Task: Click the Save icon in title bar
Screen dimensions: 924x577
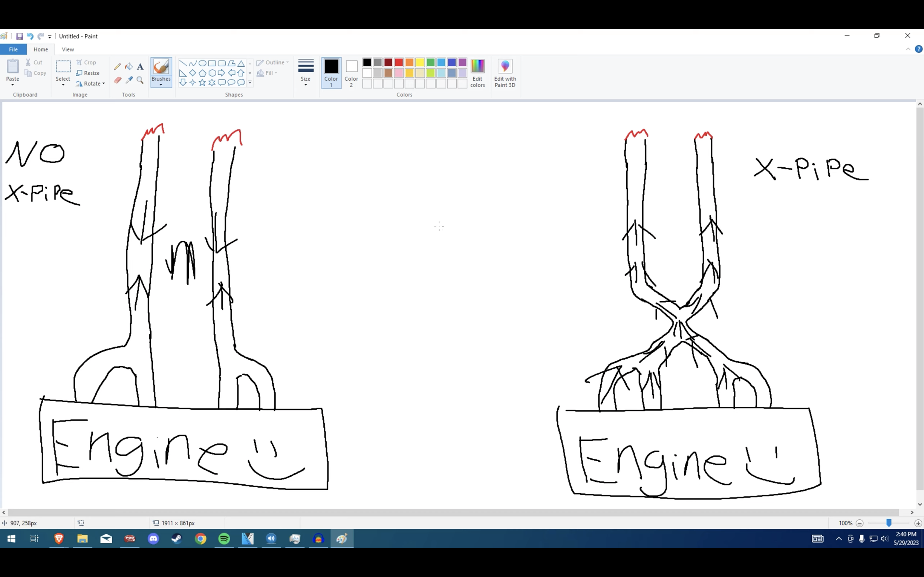Action: click(x=20, y=36)
